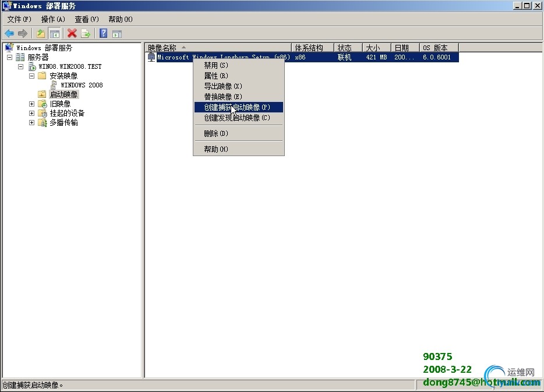Image resolution: width=544 pixels, height=392 pixels.
Task: Select the WIN08.WIN2008.TEST server
Action: (x=70, y=66)
